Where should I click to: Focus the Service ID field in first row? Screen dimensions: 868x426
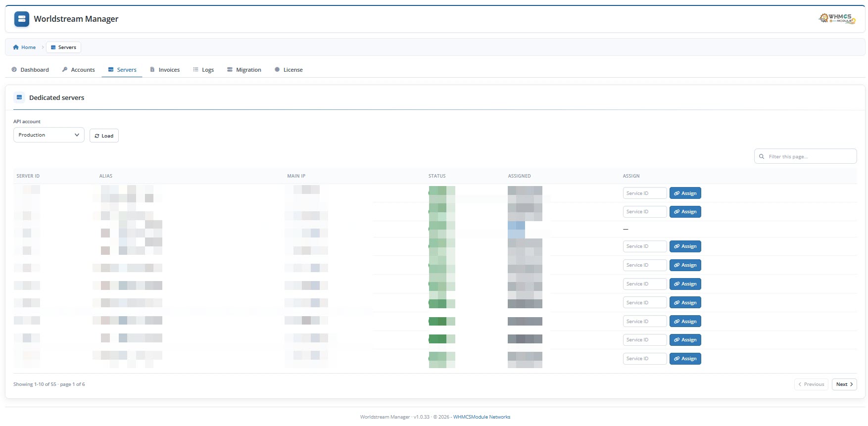click(x=645, y=193)
